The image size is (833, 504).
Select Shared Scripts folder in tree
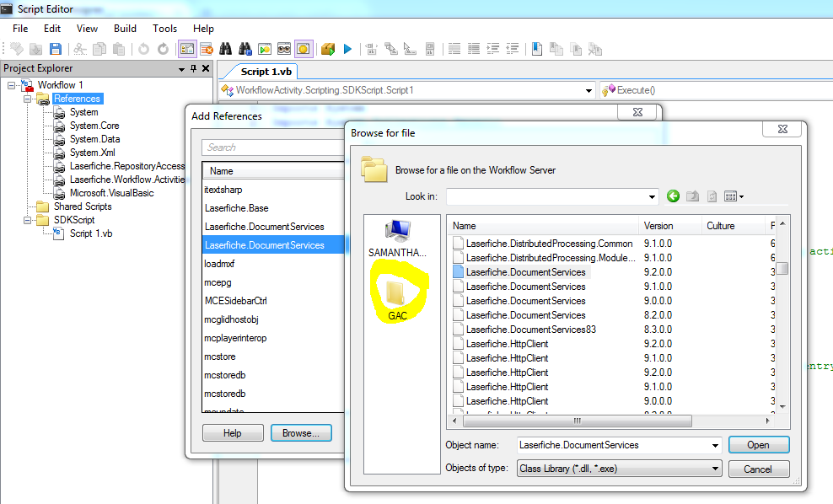point(83,206)
